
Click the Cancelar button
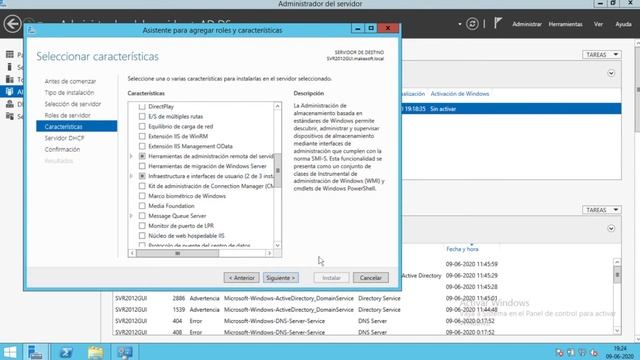371,278
